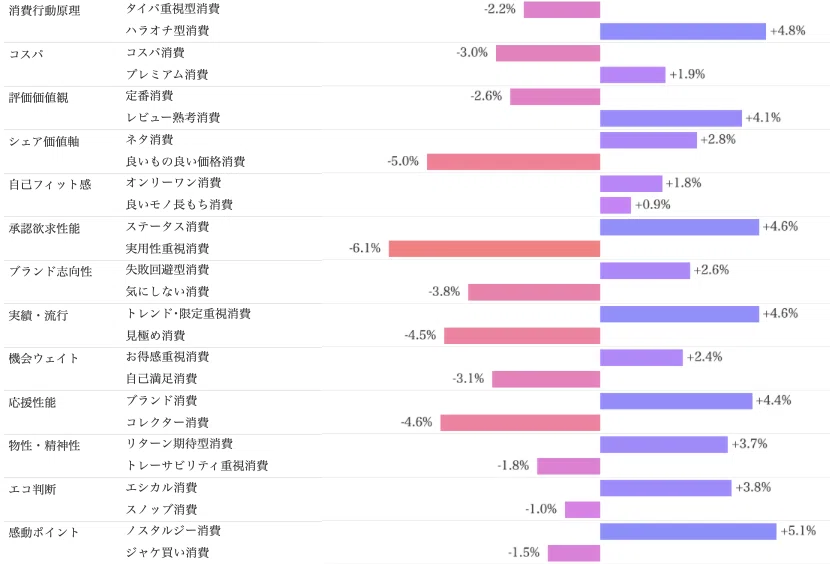Screen dimensions: 830x564
Task: Click the +4.8% ハラオチ型消費 bar
Action: click(683, 31)
